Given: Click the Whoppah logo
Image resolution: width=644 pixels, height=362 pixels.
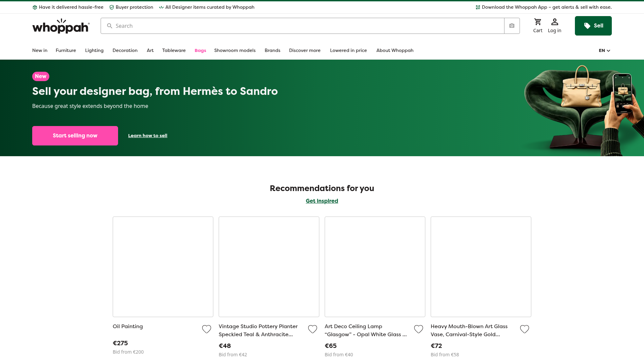Looking at the screenshot, I should click(61, 26).
